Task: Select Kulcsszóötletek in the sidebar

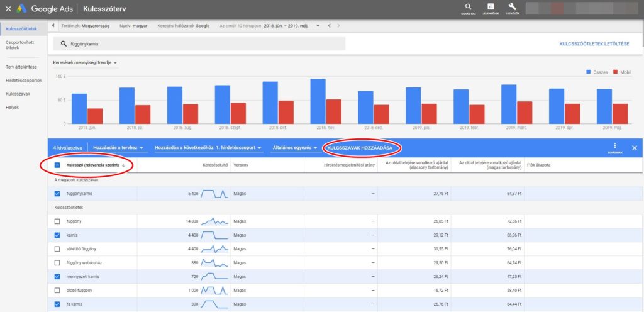Action: [x=21, y=28]
